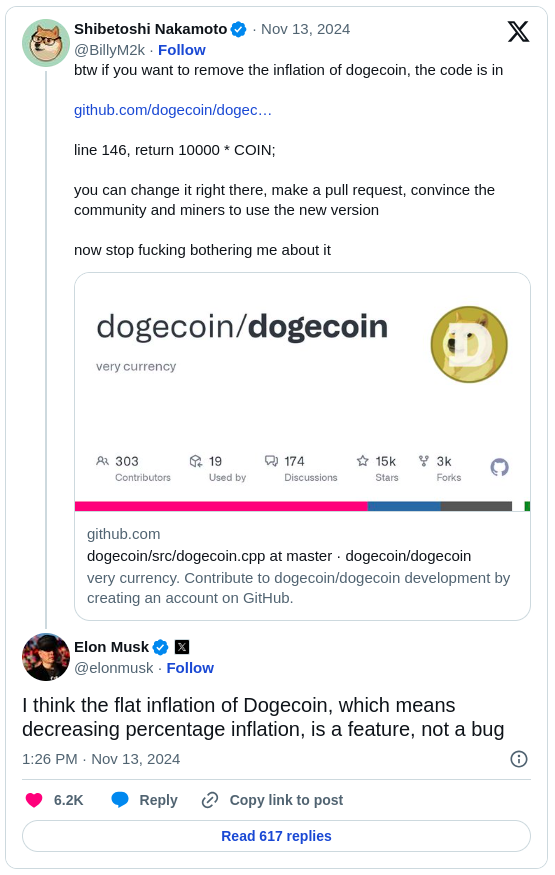Read 617 replies
This screenshot has width=555, height=875.
pos(276,836)
